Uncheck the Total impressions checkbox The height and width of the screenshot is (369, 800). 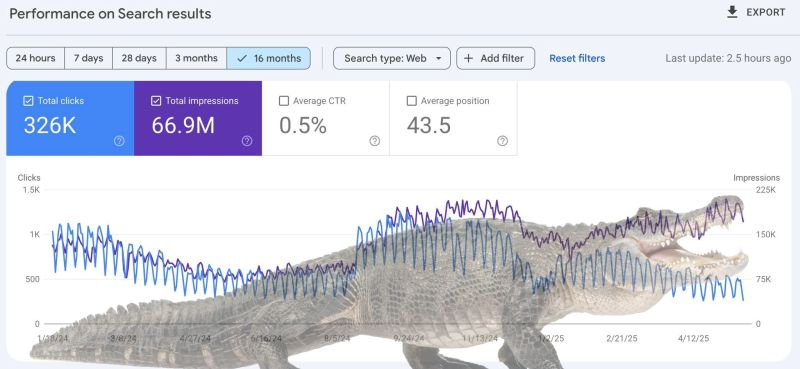click(156, 101)
